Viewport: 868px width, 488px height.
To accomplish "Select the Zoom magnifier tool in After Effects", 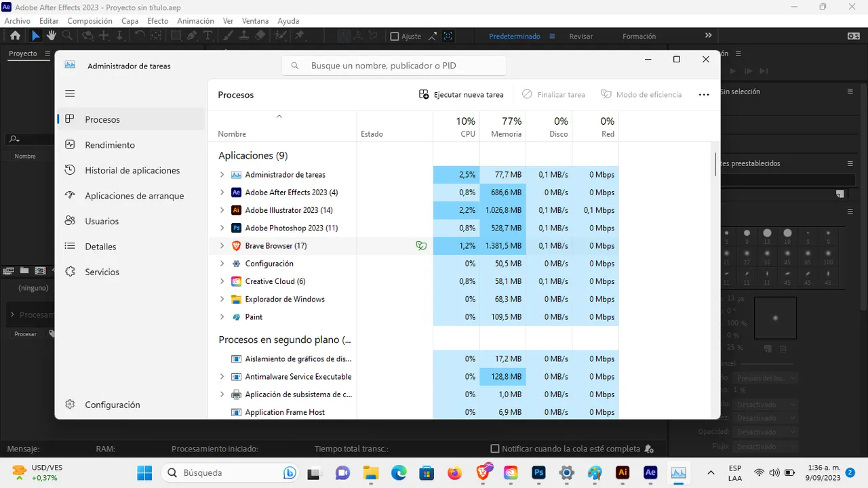I will point(68,36).
